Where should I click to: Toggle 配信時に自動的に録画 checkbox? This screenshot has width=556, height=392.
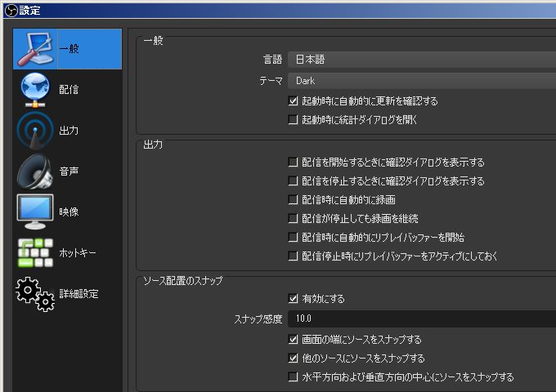coord(294,200)
